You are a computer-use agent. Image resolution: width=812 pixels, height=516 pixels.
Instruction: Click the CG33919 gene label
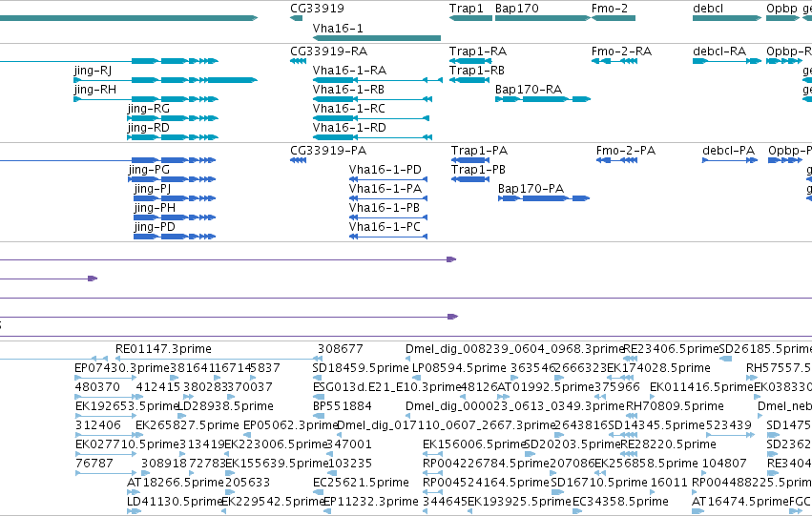pyautogui.click(x=317, y=9)
